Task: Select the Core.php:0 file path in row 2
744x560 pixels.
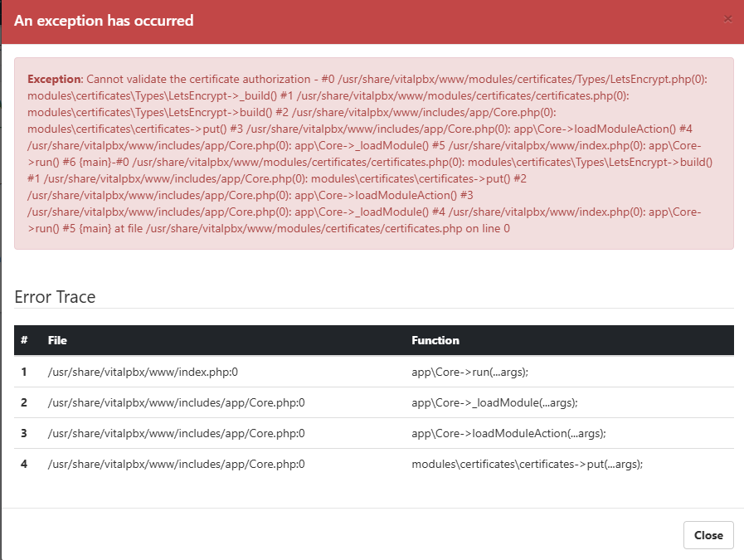Action: pyautogui.click(x=176, y=402)
